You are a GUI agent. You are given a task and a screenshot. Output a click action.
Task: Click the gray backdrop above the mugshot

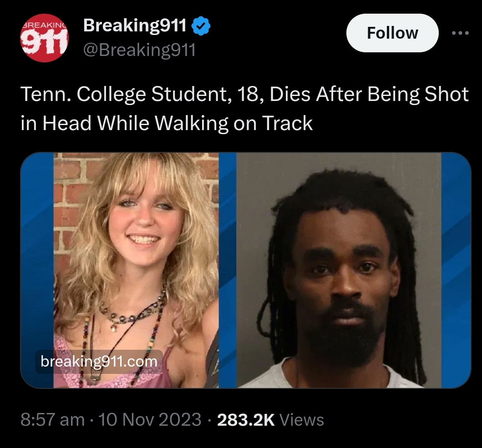click(x=338, y=163)
